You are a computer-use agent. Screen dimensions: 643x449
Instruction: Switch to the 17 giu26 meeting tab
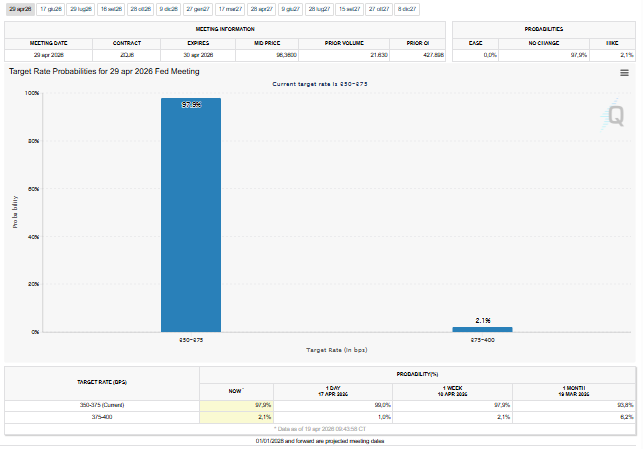click(x=50, y=8)
